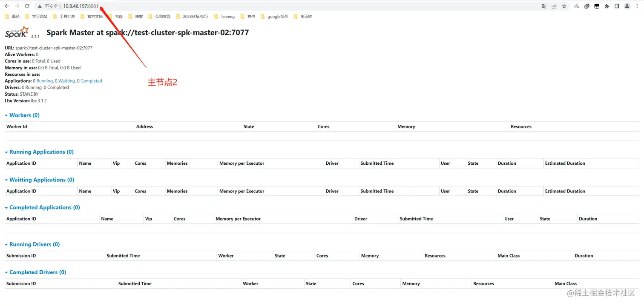Collapse the Running Drivers (0) section
Viewport: 644px width, 306px height.
coord(32,244)
